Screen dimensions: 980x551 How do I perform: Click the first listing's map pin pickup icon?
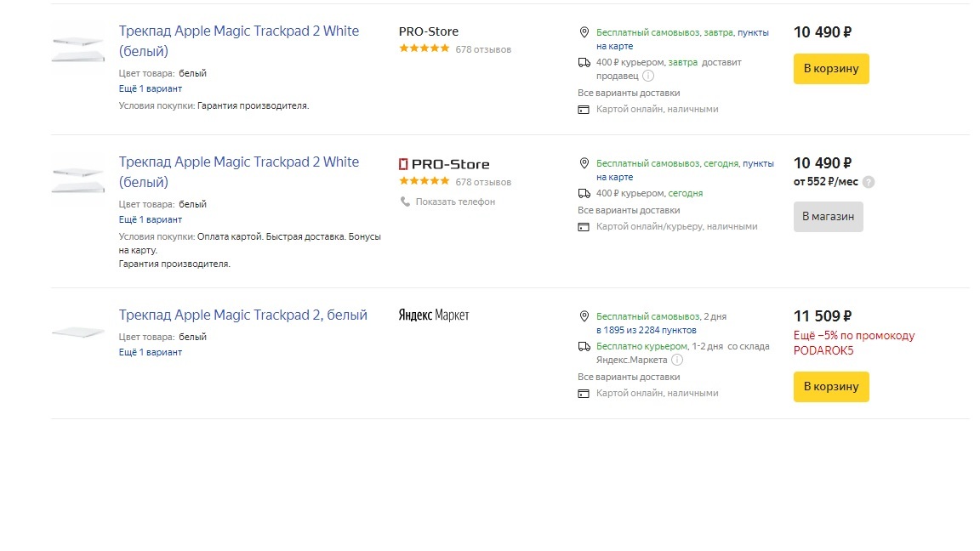click(x=584, y=31)
